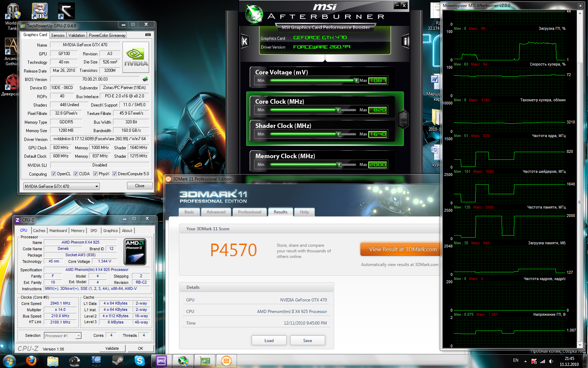Screen dimensions: 588x368
Task: Click the AMD Phenom II logo in CPU-Z
Action: click(x=135, y=252)
